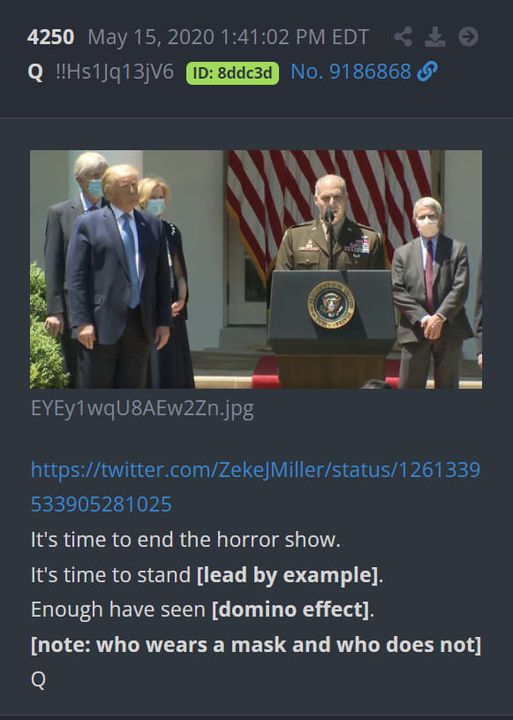Open the attached Rose Garden photo
513x720 pixels.
tap(256, 270)
